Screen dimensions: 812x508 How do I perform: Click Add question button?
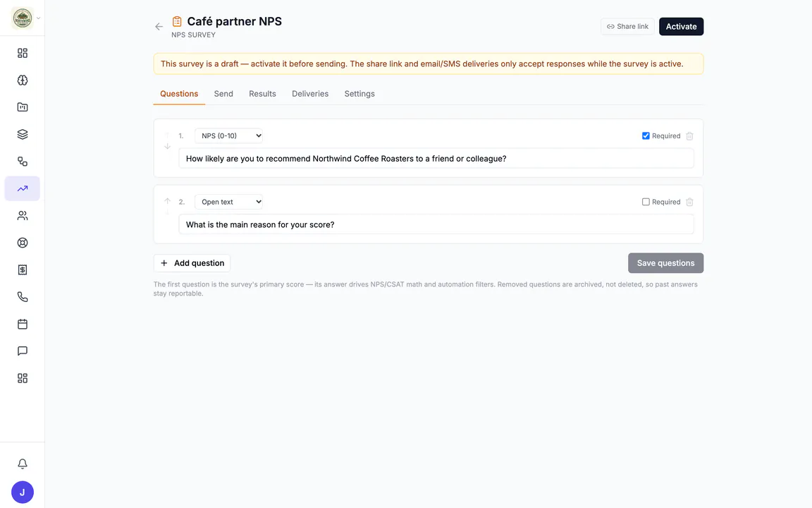(192, 262)
